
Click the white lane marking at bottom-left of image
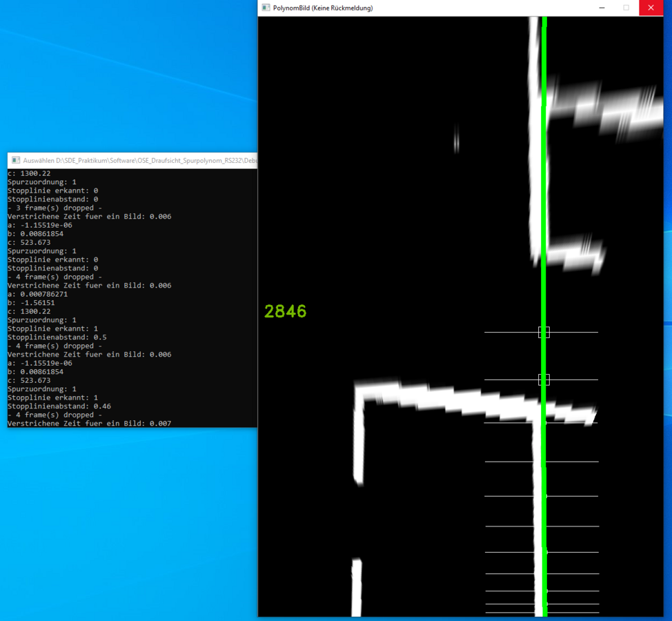click(356, 586)
